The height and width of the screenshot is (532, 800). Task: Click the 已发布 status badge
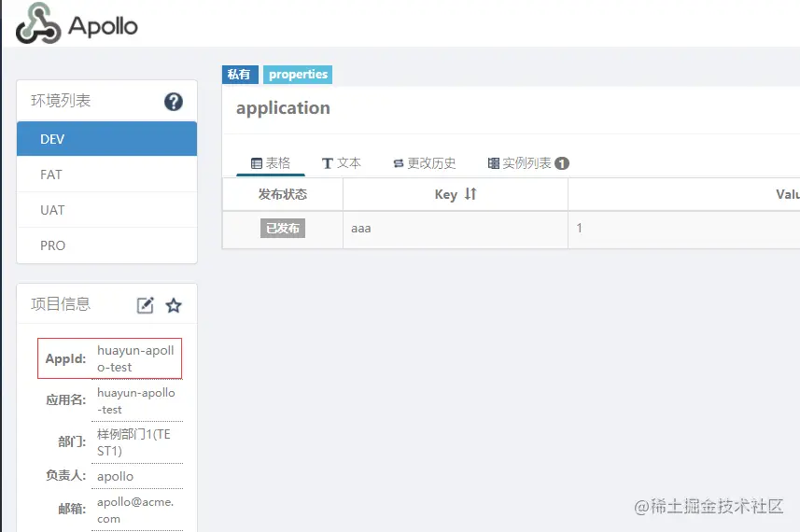click(x=283, y=228)
